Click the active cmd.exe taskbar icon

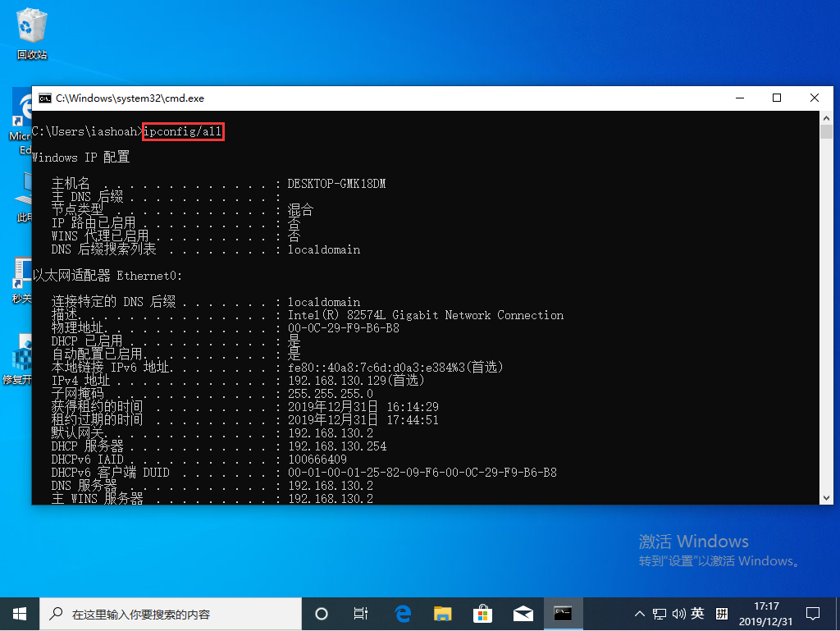(563, 614)
